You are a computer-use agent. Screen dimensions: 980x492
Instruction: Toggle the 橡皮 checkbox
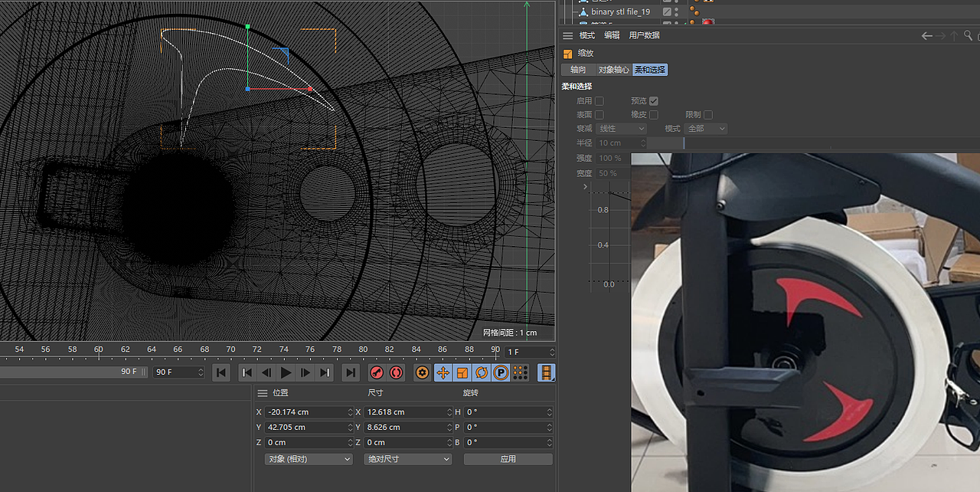tap(654, 115)
